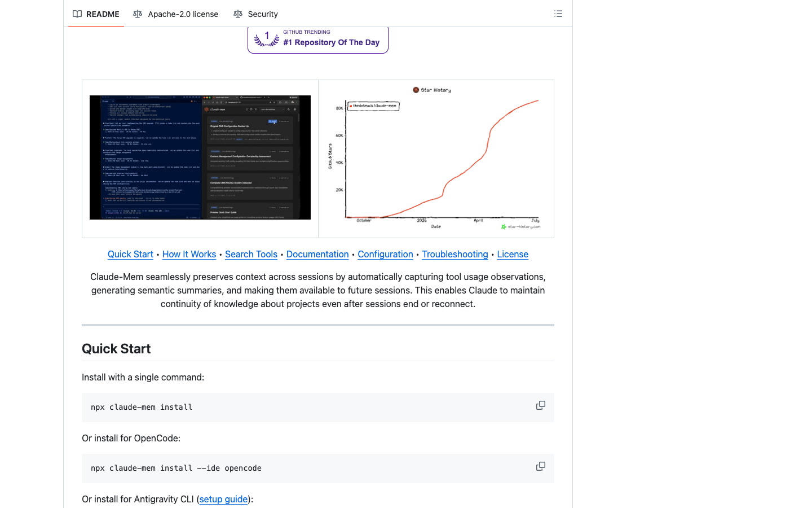
Task: Switch to Apache-2.0 license tab
Action: tap(176, 14)
